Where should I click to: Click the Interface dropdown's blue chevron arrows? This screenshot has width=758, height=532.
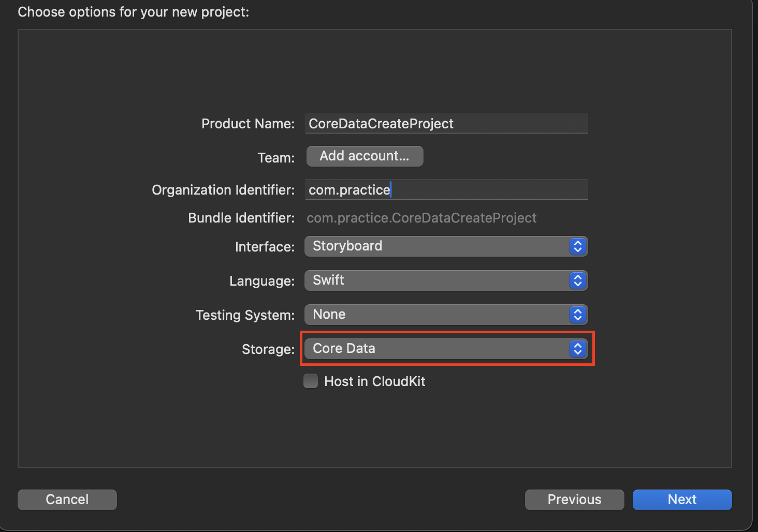tap(577, 246)
